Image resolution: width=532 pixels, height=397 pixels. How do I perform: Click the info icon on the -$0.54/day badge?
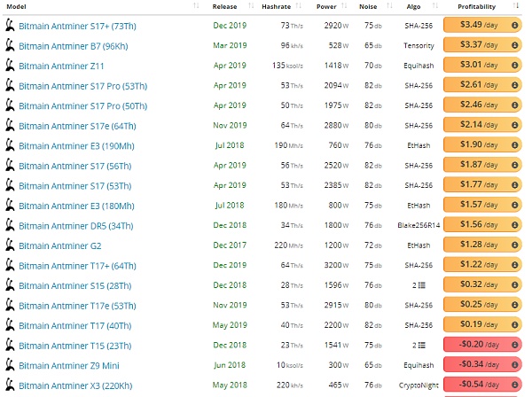click(514, 385)
